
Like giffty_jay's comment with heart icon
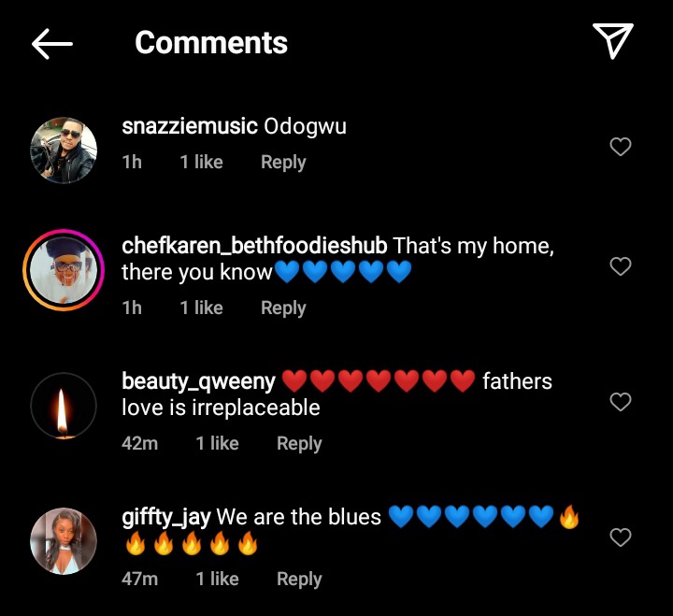click(x=621, y=537)
